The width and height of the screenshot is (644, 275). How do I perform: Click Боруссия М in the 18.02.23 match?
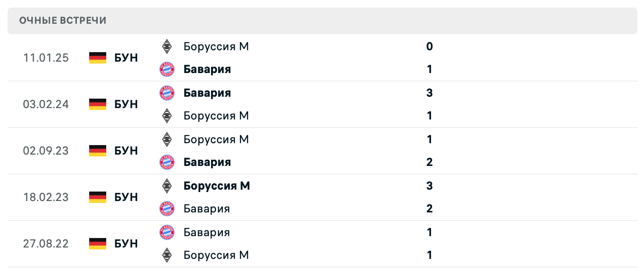216,185
